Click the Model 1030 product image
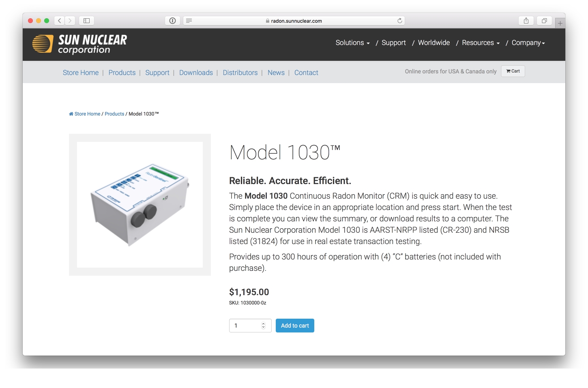 click(140, 205)
